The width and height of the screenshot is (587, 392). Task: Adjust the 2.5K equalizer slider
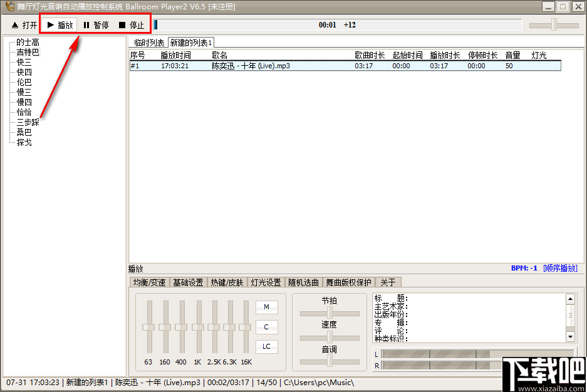(214, 327)
